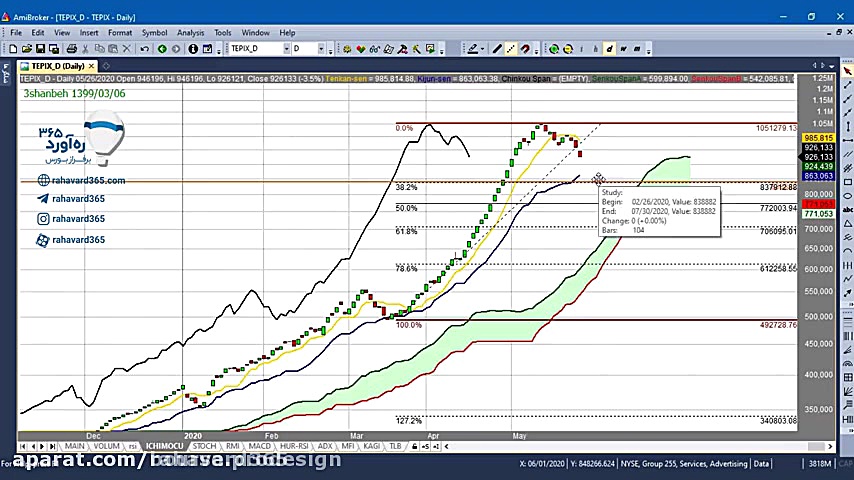The image size is (854, 480).
Task: Click the 61.8% Fibonacci level label
Action: click(406, 231)
